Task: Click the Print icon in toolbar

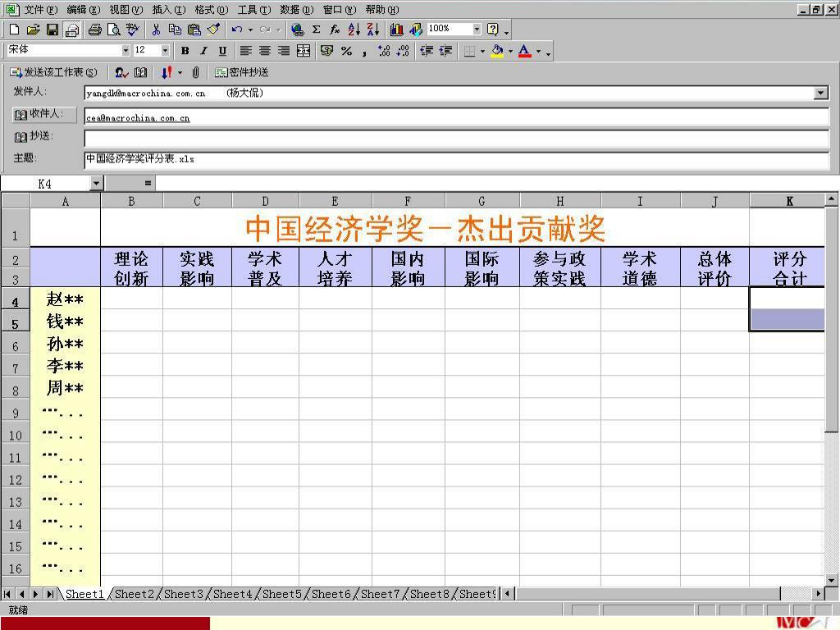Action: (95, 30)
